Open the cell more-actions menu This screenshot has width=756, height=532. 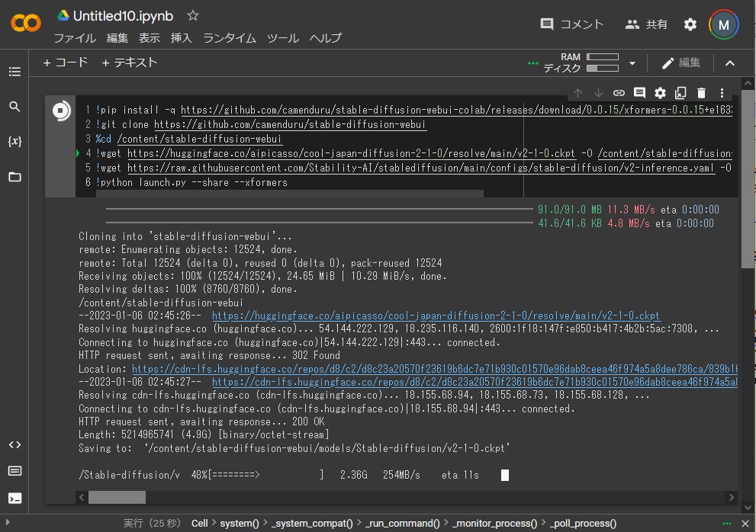pyautogui.click(x=722, y=93)
